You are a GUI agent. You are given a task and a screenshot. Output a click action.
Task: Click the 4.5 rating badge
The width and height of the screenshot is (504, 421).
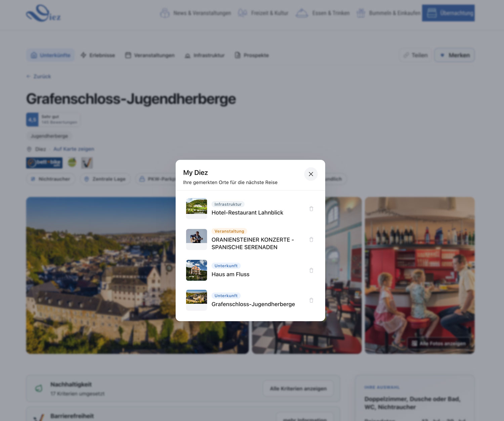tap(32, 120)
